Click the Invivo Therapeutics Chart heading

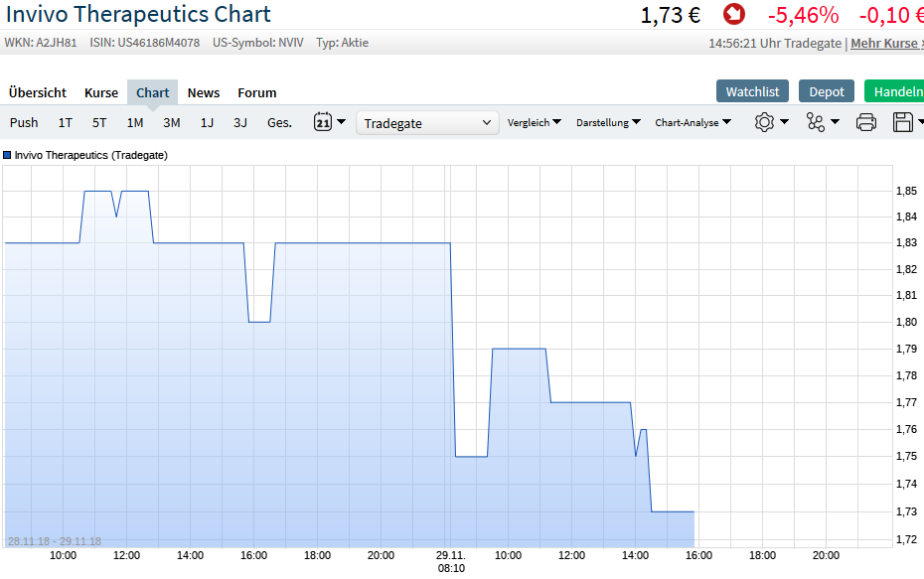click(x=138, y=14)
